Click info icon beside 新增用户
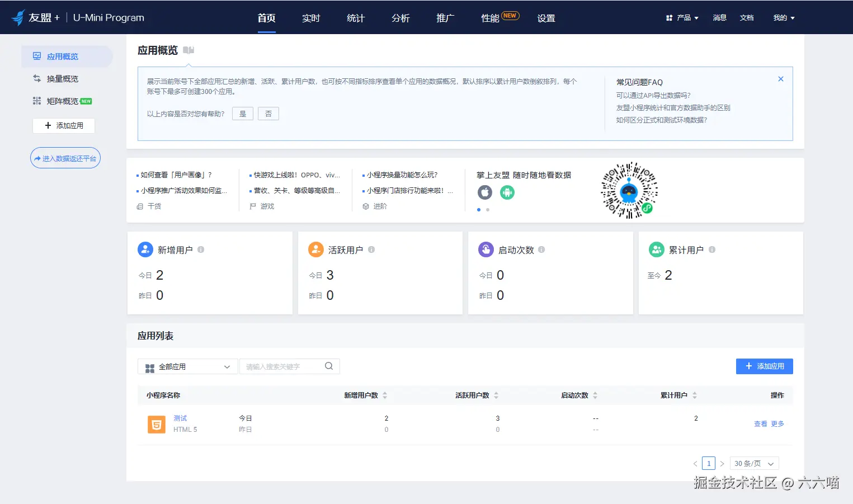The height and width of the screenshot is (504, 853). coord(201,250)
